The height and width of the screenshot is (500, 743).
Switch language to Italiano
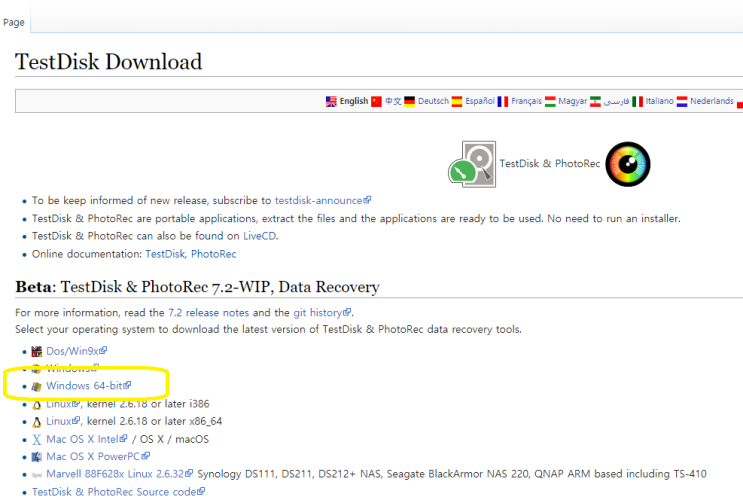659,101
